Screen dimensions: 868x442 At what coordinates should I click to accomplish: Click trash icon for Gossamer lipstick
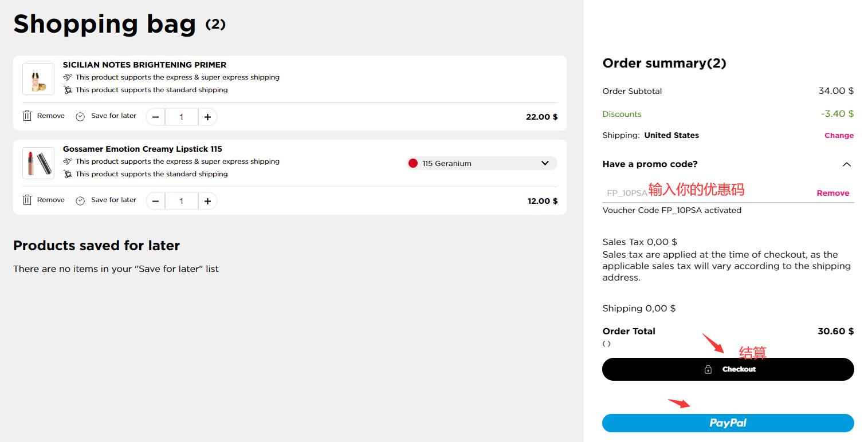point(27,200)
